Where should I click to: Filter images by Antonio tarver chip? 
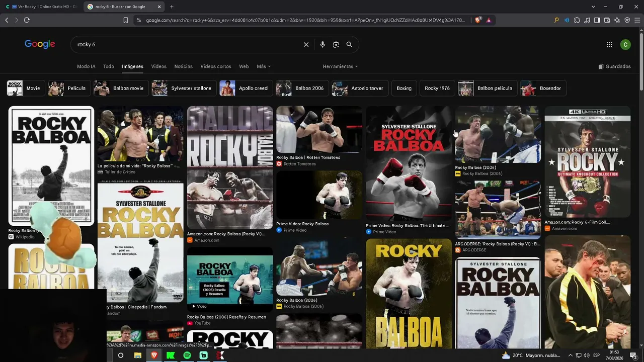click(x=360, y=88)
